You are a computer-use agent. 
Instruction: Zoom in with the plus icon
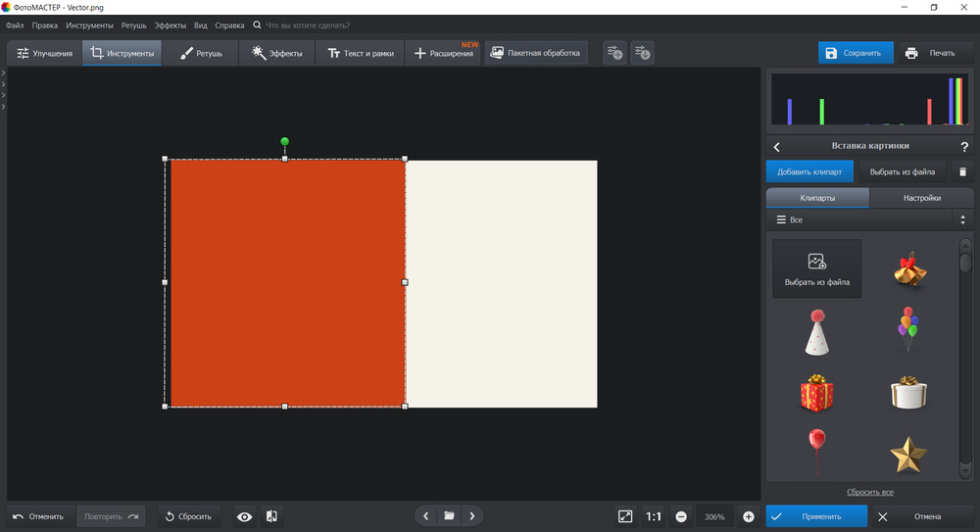pyautogui.click(x=749, y=516)
